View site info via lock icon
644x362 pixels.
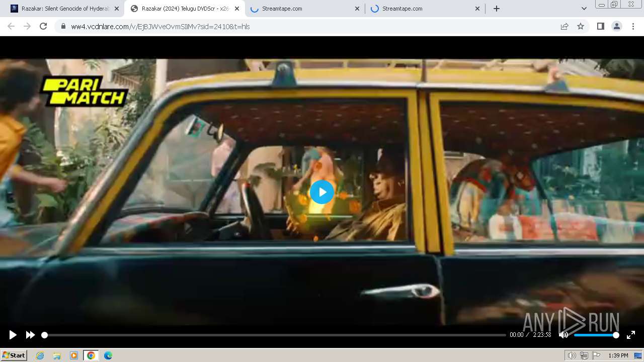point(63,27)
